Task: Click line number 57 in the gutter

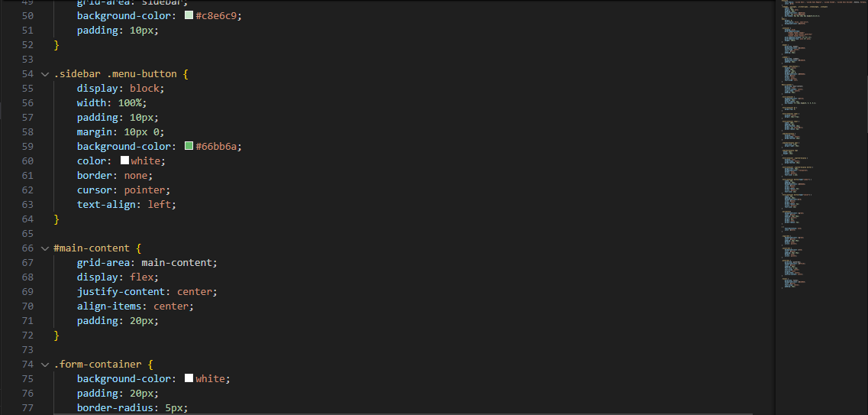Action: click(x=27, y=118)
